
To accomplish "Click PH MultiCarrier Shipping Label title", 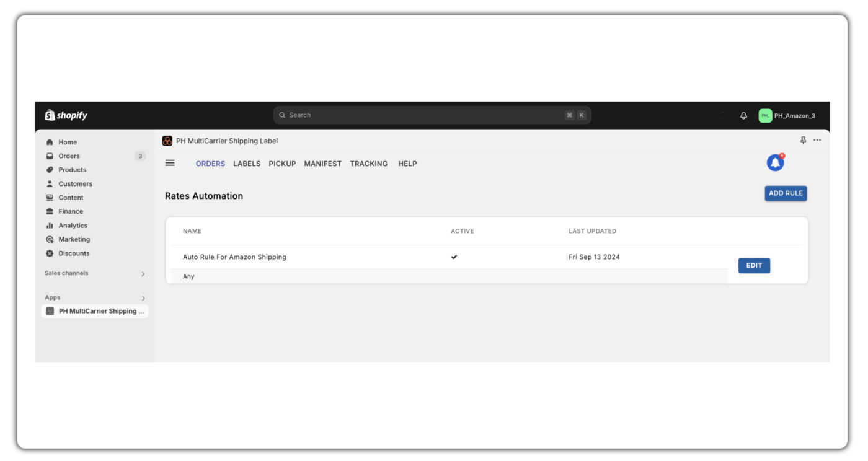I will 227,141.
